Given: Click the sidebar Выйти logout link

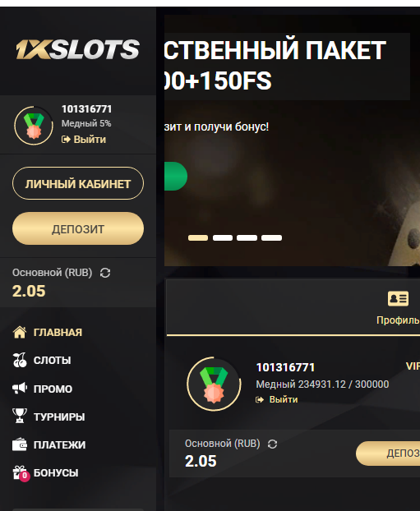Looking at the screenshot, I should click(84, 140).
